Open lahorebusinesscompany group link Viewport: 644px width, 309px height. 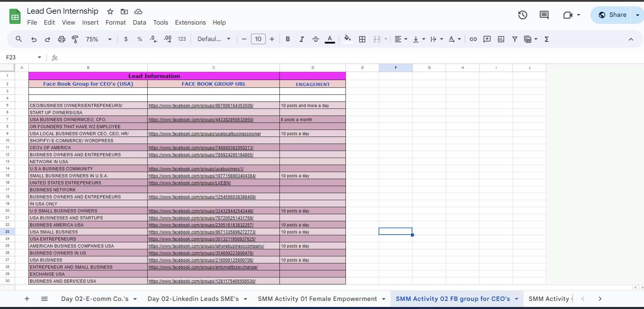(x=206, y=246)
